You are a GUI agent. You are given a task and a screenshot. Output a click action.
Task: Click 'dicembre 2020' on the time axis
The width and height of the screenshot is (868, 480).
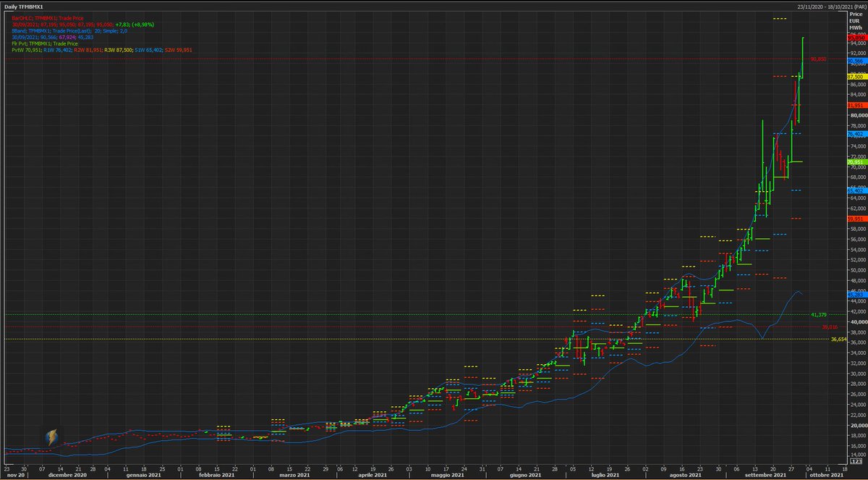(x=68, y=474)
